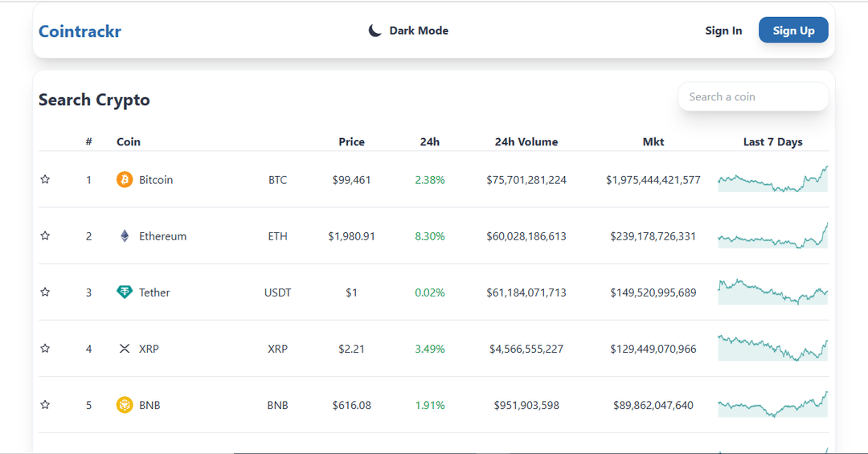Select the BNB ticker symbol
Screen dimensions: 868x454
pyautogui.click(x=278, y=406)
